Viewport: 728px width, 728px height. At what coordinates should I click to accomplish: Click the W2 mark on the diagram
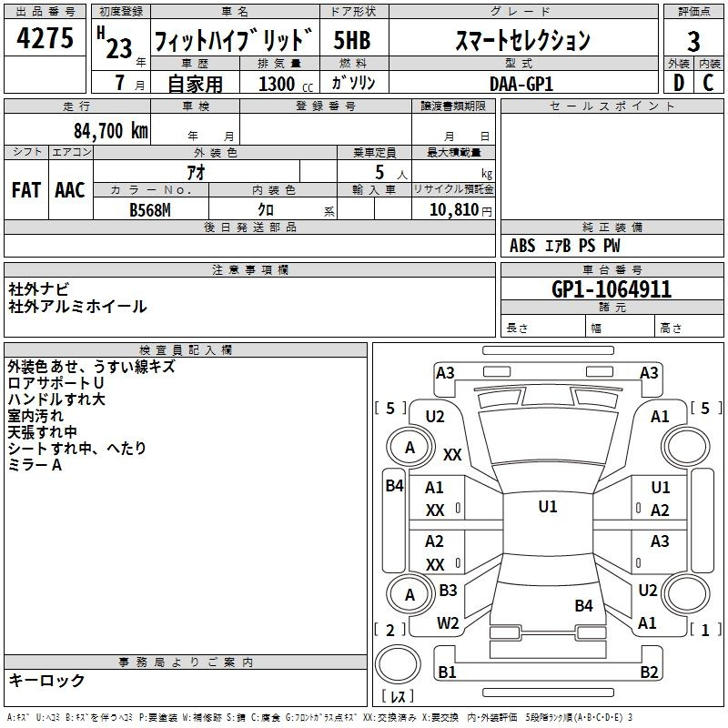[448, 623]
